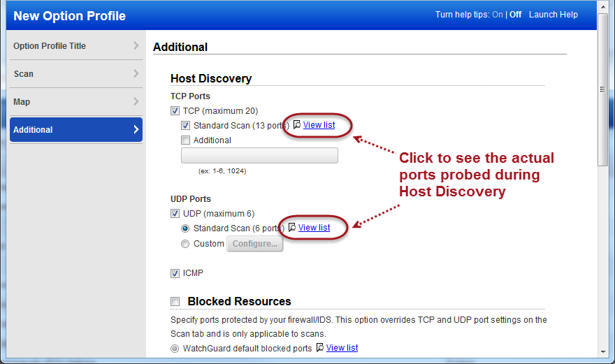Uncheck the UDP (maximum 6) checkbox
The image size is (615, 364).
click(175, 214)
